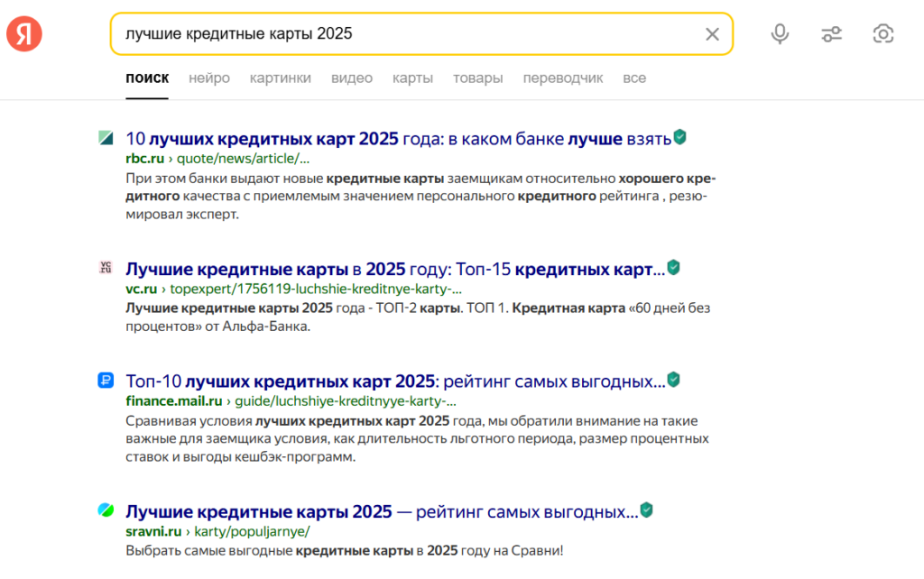
Task: Open '10 лучших кредитных карт 2025 года' result
Action: coord(398,139)
